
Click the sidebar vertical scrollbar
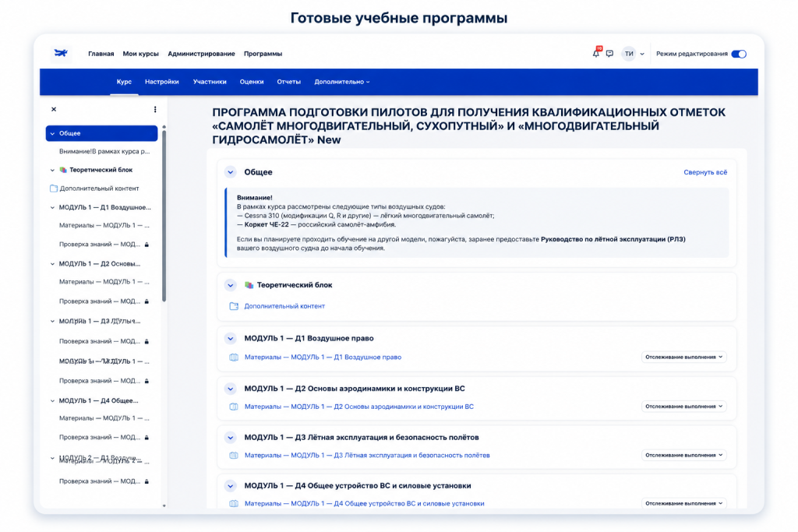[164, 217]
